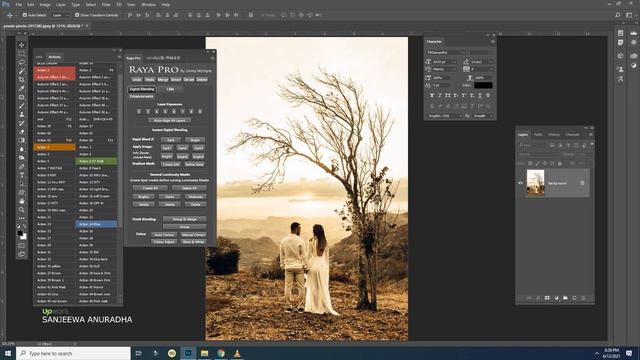Toggle Quick Mask mode in toolbox
The width and height of the screenshot is (640, 360).
pyautogui.click(x=22, y=246)
